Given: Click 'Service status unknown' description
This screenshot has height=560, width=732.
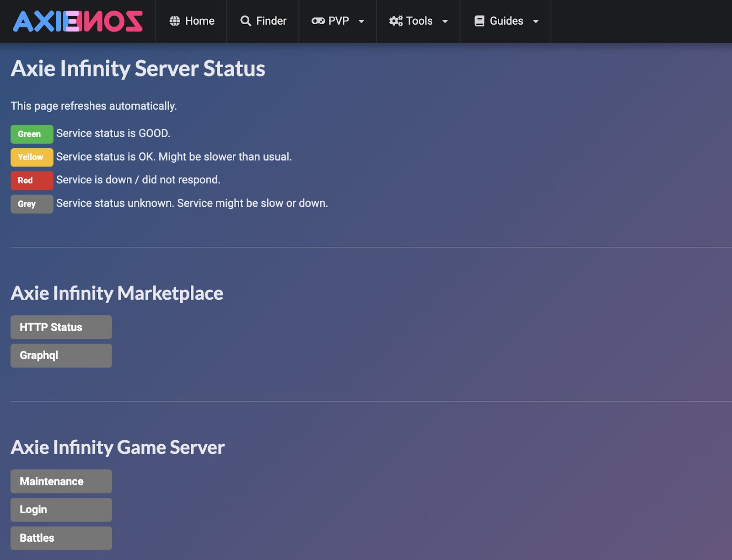Looking at the screenshot, I should click(x=192, y=203).
